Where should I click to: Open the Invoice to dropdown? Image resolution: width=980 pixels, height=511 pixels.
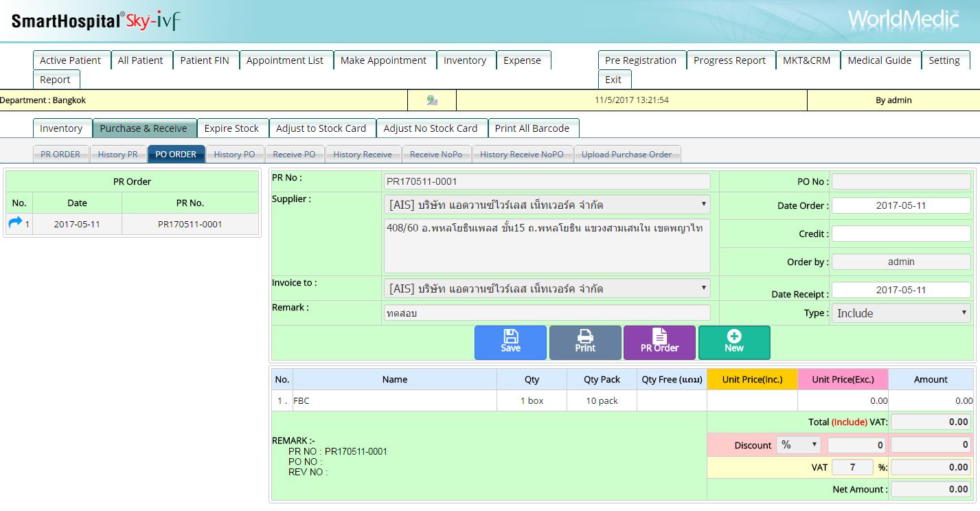[547, 288]
